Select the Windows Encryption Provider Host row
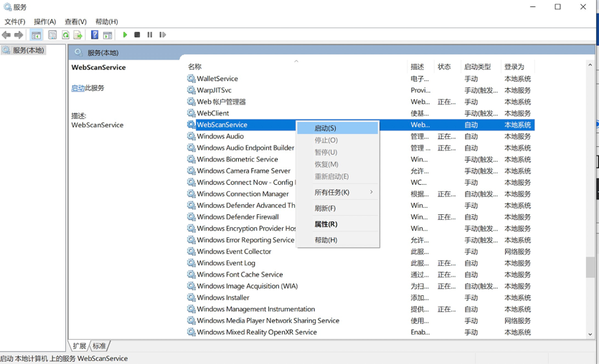599x364 pixels. point(361,229)
